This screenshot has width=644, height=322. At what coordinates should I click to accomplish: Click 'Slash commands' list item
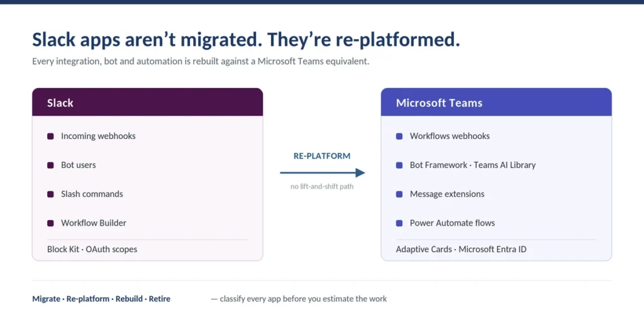(92, 194)
